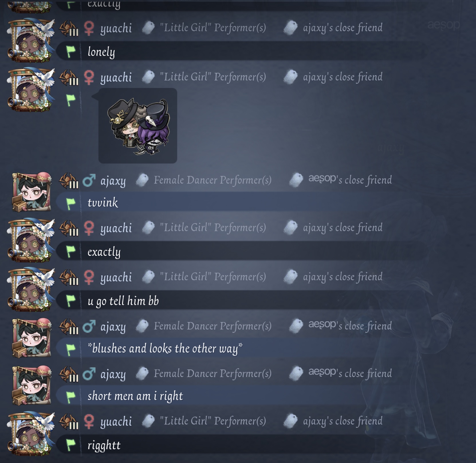
Task: Click Female Dancer Performer(s) title above the blushes message
Action: (213, 326)
